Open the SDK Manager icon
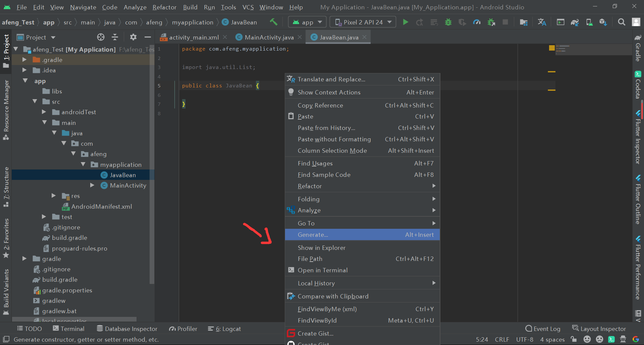The image size is (644, 345). 603,22
